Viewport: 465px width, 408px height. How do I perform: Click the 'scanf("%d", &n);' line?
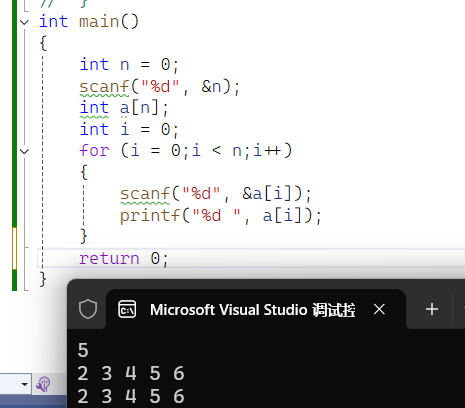[x=160, y=86]
